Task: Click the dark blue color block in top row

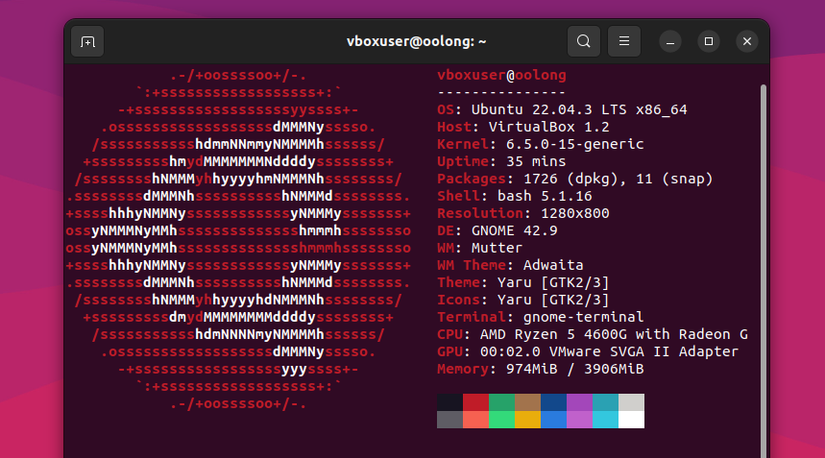Action: 554,402
